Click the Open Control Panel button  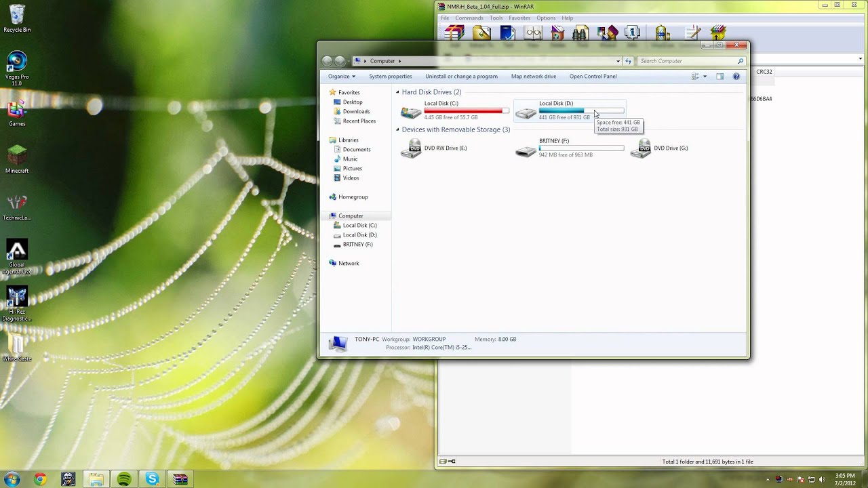(593, 76)
